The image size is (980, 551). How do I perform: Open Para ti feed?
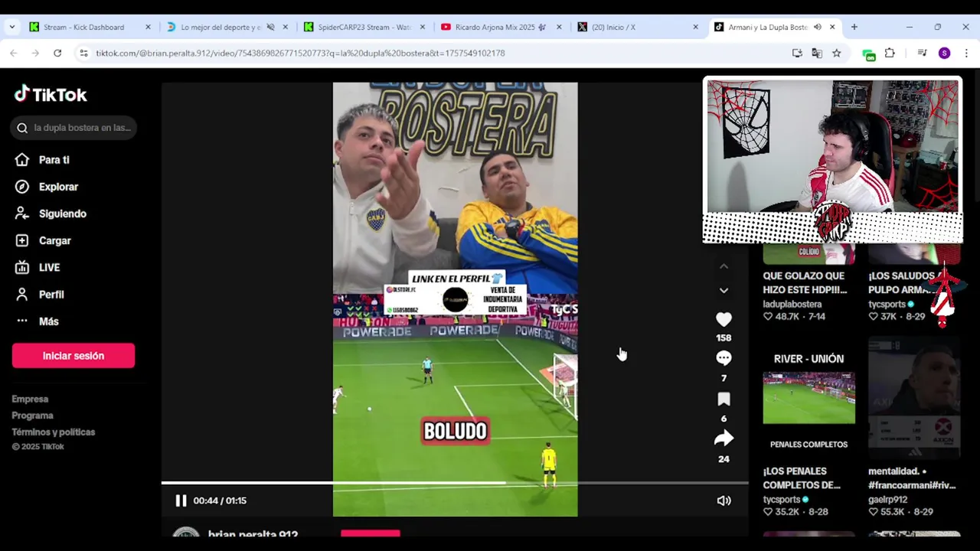(54, 160)
